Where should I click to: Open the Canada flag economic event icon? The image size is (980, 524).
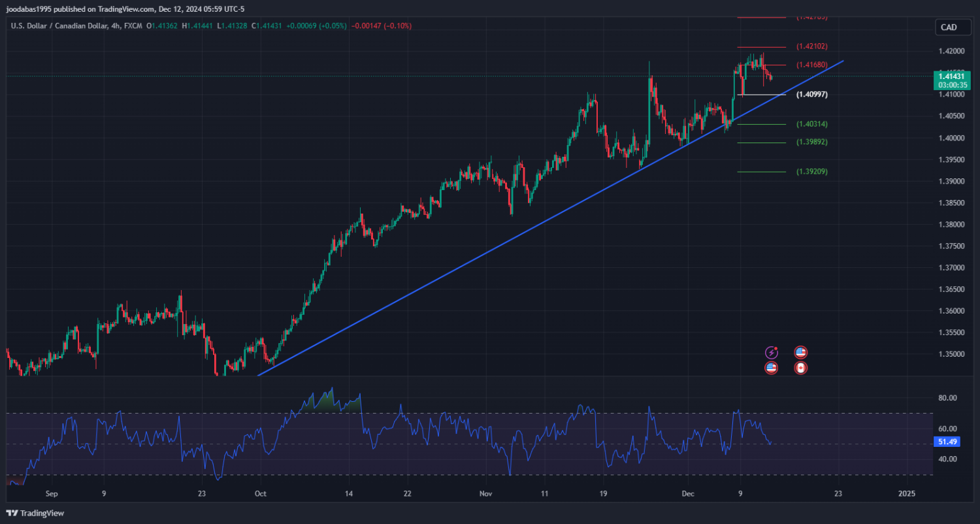800,368
